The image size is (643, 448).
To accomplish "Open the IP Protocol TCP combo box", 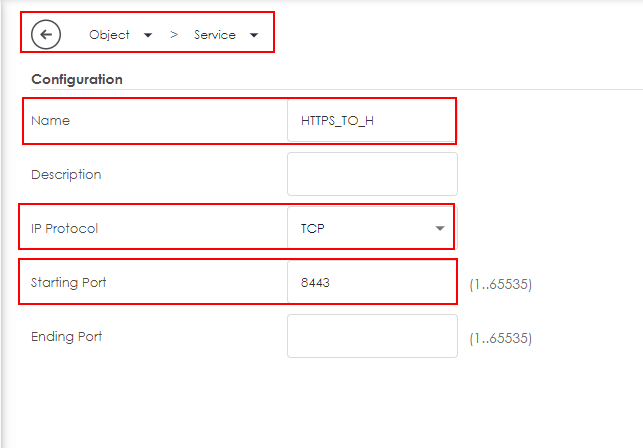I will pos(362,228).
